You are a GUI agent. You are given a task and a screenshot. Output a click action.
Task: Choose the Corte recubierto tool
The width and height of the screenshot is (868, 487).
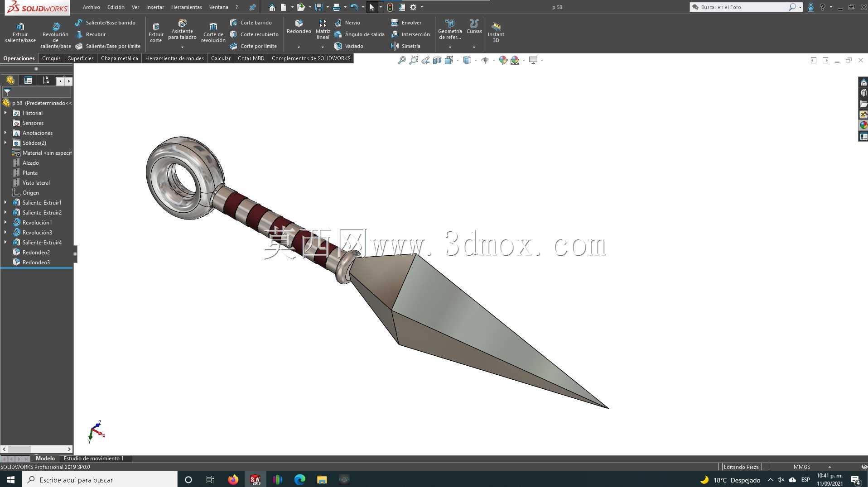click(x=254, y=34)
